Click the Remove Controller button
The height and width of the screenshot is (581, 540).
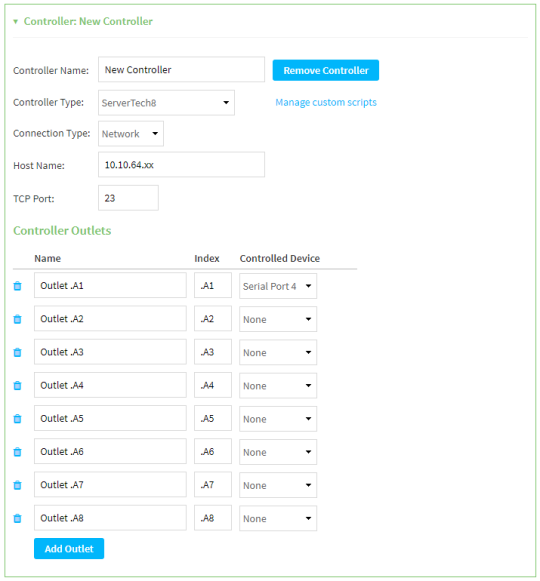tap(326, 70)
